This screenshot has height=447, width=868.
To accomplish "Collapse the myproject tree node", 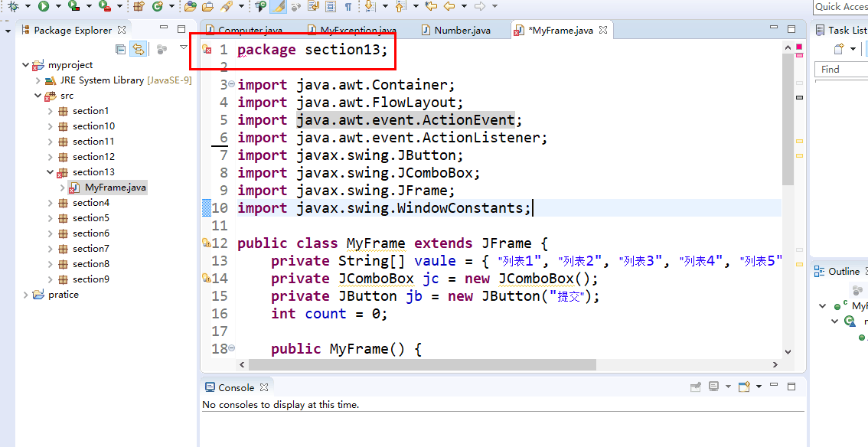I will pyautogui.click(x=25, y=65).
